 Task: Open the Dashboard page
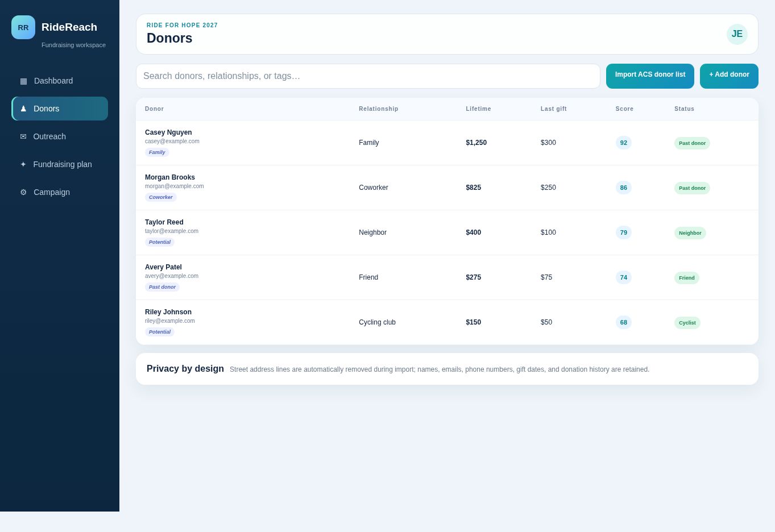click(60, 81)
